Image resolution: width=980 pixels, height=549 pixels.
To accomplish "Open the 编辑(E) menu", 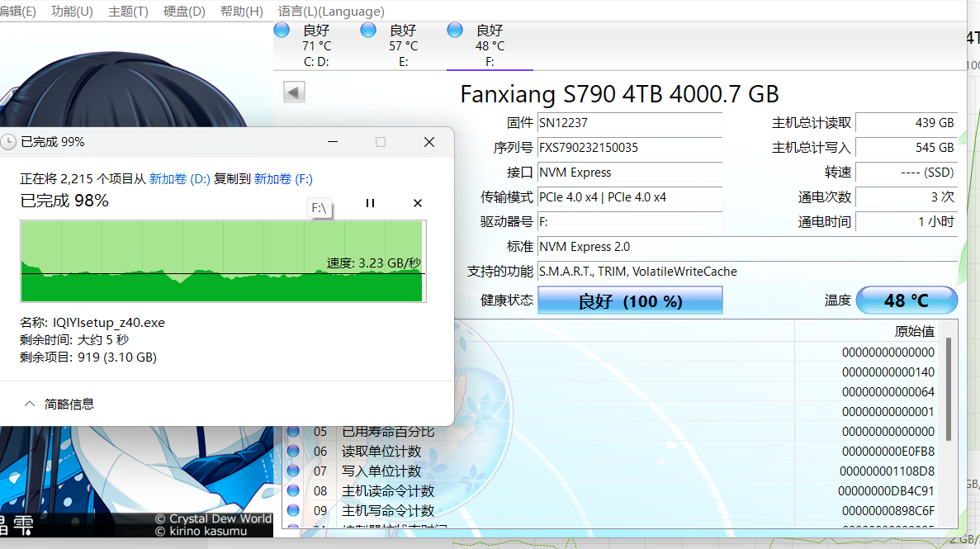I will 18,12.
